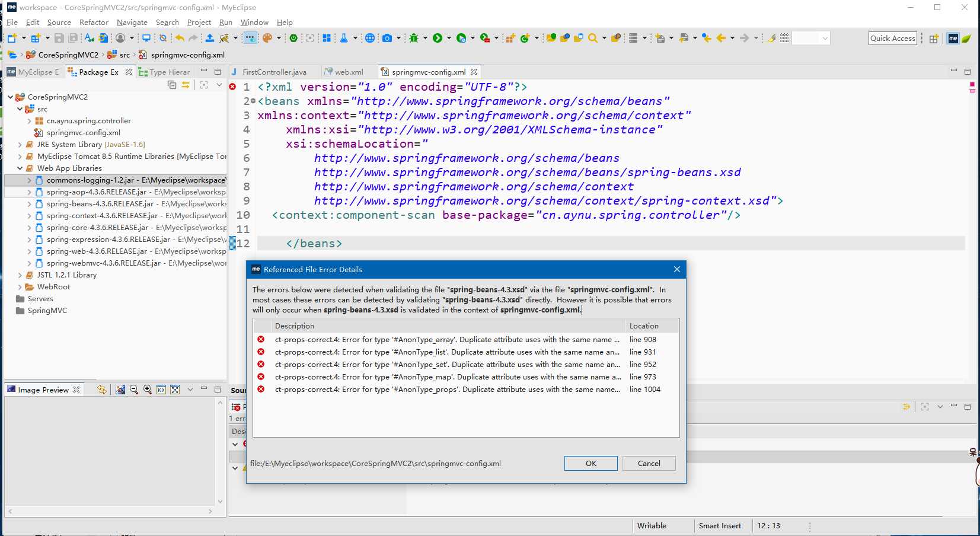Select the error row for line 1004
The width and height of the screenshot is (980, 536).
(x=466, y=389)
